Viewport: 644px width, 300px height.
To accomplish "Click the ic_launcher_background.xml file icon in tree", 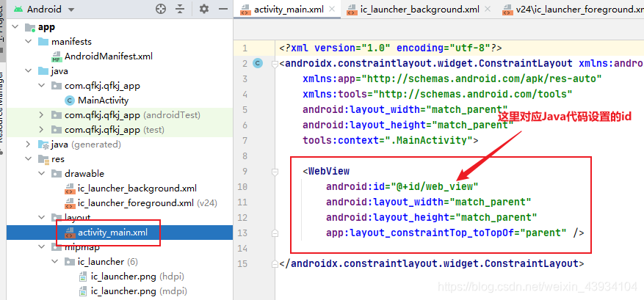I will pos(70,189).
